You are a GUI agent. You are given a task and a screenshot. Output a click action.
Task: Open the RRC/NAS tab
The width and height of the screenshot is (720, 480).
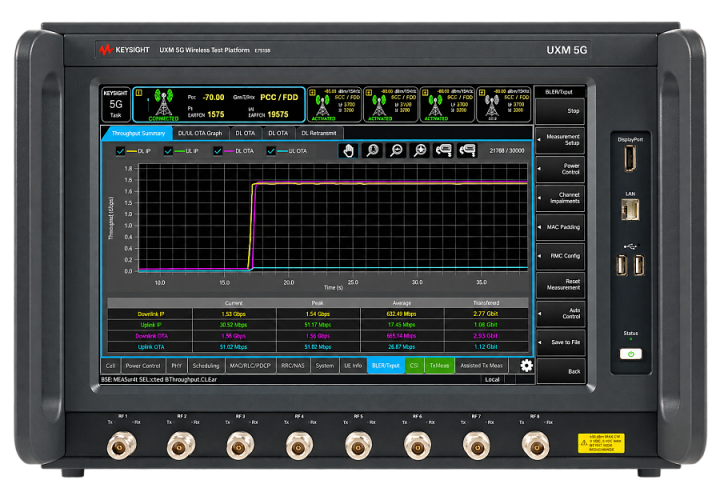(293, 366)
